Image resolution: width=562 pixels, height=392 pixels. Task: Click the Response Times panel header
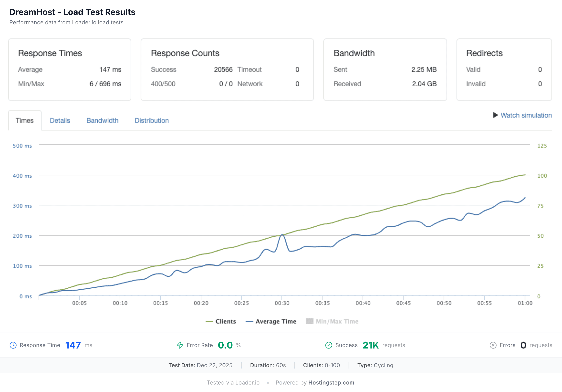click(x=50, y=53)
